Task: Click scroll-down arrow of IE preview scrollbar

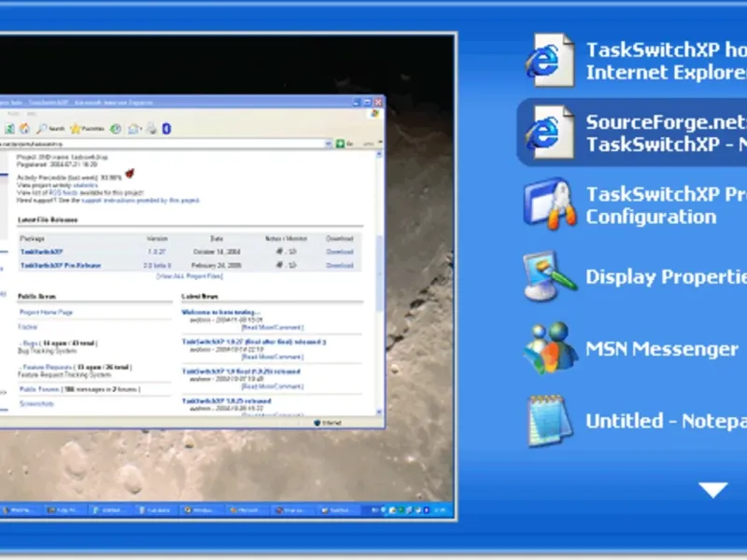Action: pos(380,413)
